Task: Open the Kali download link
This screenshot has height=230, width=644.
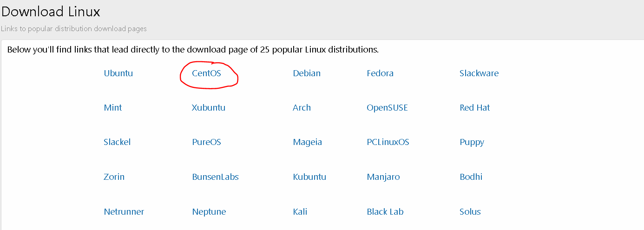Action: click(300, 211)
